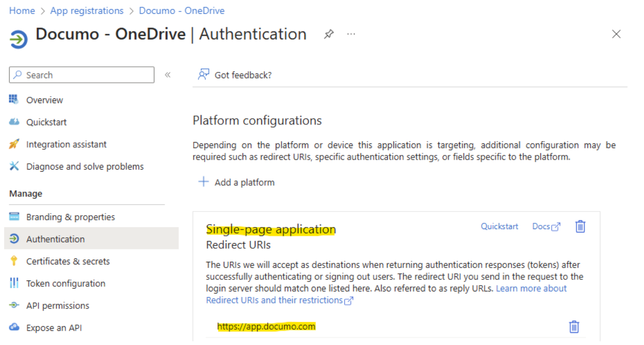
Task: Open Learn more about Redirect URIs link
Action: click(531, 288)
